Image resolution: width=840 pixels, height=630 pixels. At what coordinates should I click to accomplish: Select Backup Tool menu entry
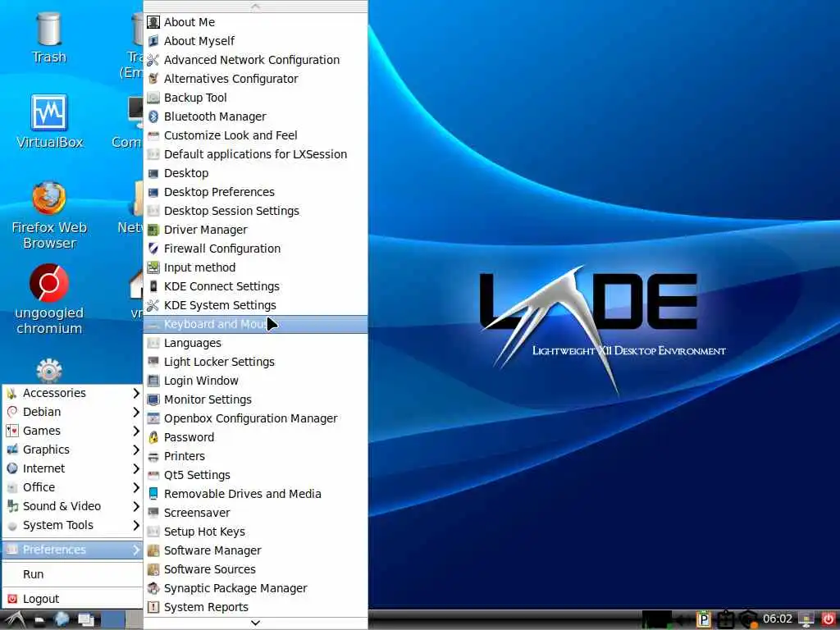coord(256,98)
